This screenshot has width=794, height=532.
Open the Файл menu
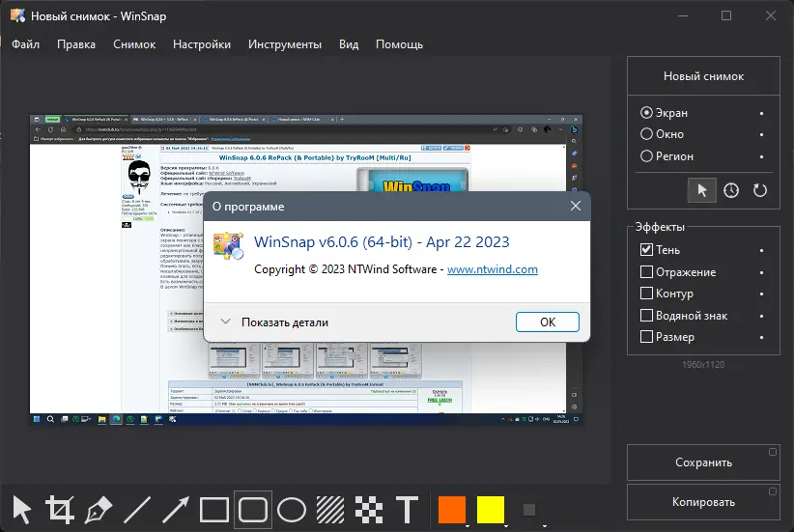25,44
